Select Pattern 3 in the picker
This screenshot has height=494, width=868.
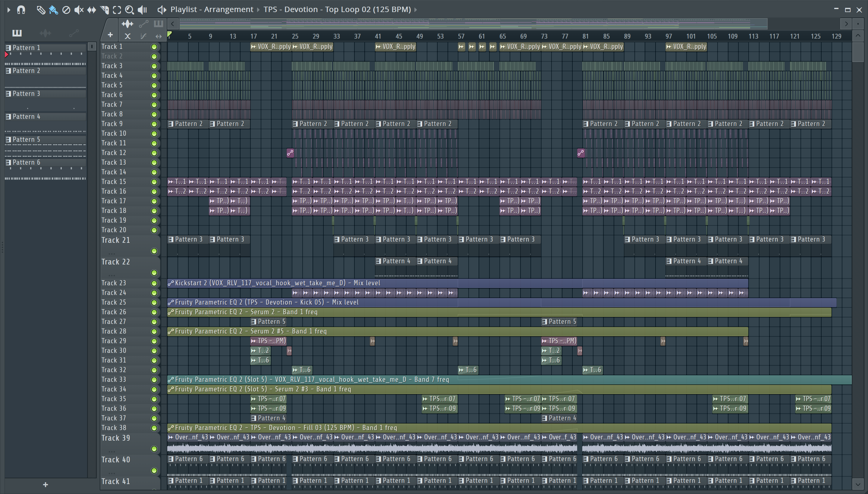(46, 93)
